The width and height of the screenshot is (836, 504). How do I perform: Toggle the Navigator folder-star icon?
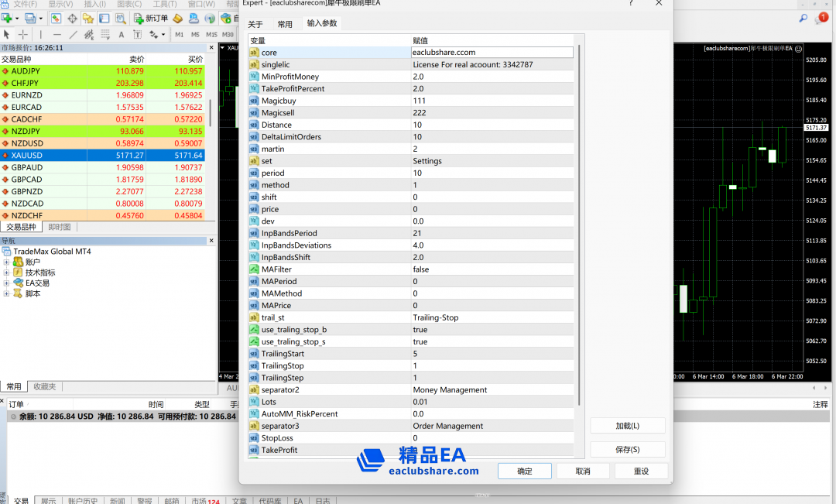point(88,18)
